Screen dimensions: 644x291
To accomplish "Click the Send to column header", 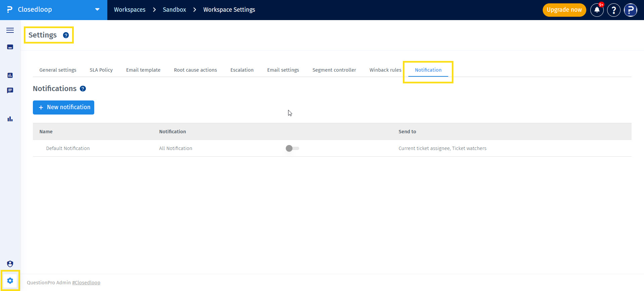I will click(x=407, y=132).
